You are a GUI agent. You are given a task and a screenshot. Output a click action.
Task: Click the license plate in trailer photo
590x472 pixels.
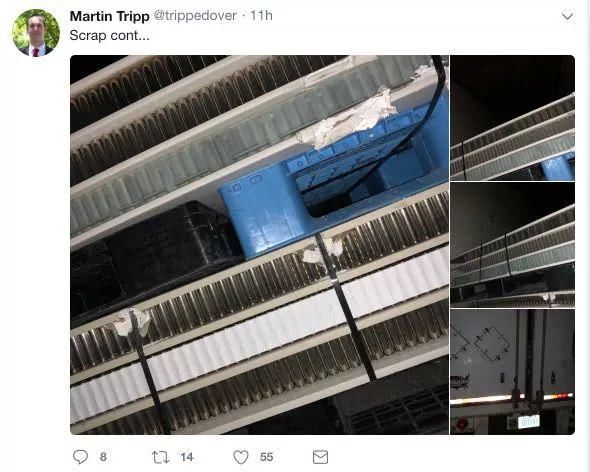(529, 422)
